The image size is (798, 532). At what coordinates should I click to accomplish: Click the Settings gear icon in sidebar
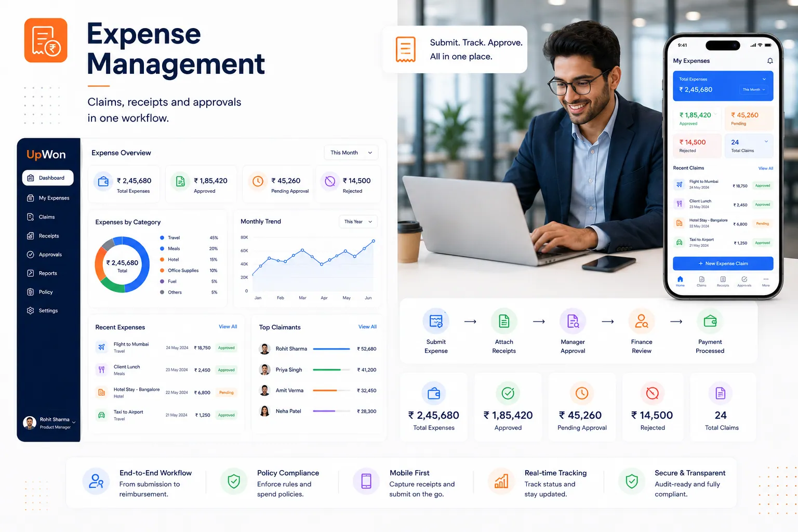click(30, 311)
